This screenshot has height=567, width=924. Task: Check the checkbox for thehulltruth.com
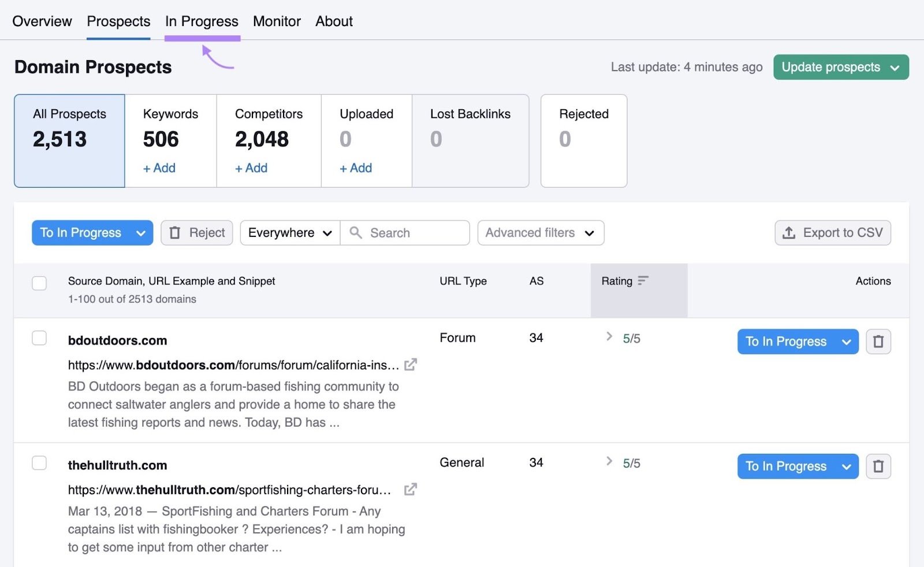(39, 463)
